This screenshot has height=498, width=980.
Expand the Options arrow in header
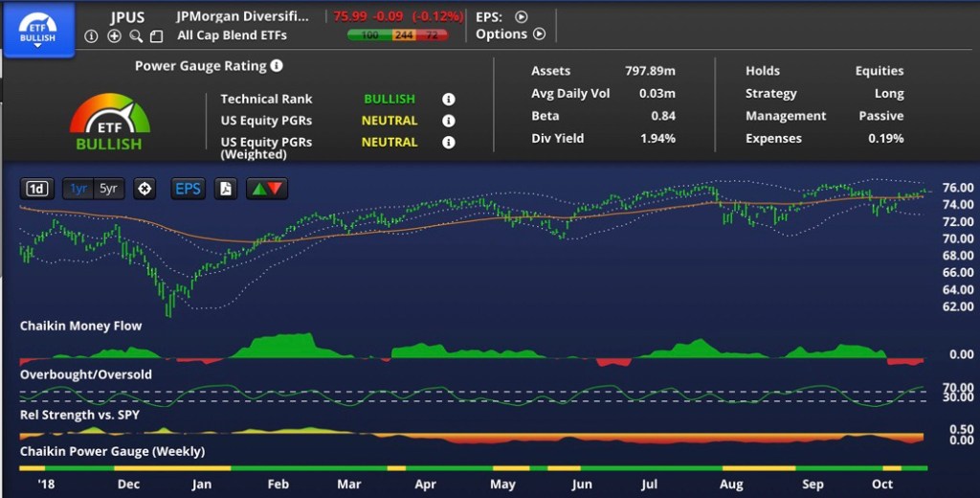pyautogui.click(x=539, y=34)
